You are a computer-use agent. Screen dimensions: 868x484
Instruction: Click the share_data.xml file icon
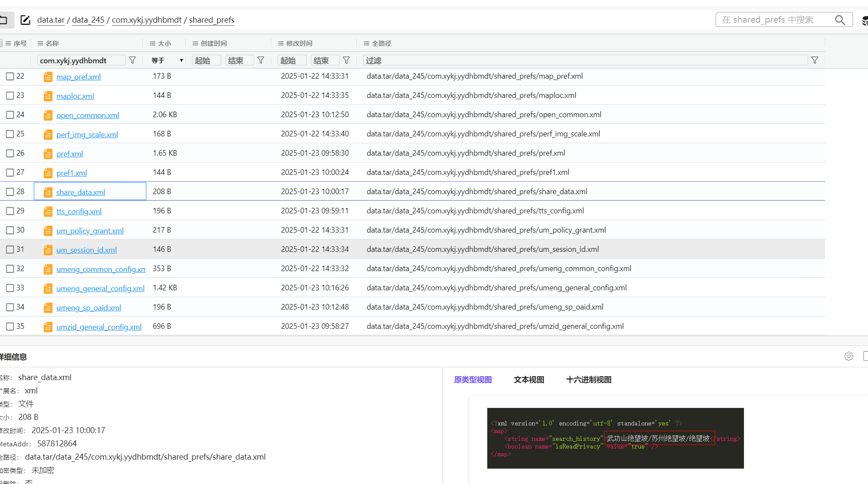point(48,192)
